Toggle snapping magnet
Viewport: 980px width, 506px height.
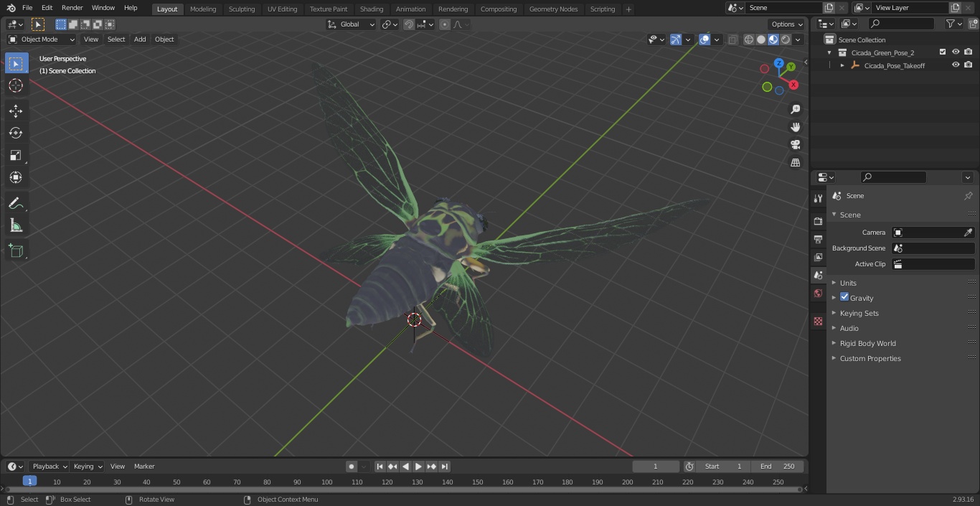[409, 24]
